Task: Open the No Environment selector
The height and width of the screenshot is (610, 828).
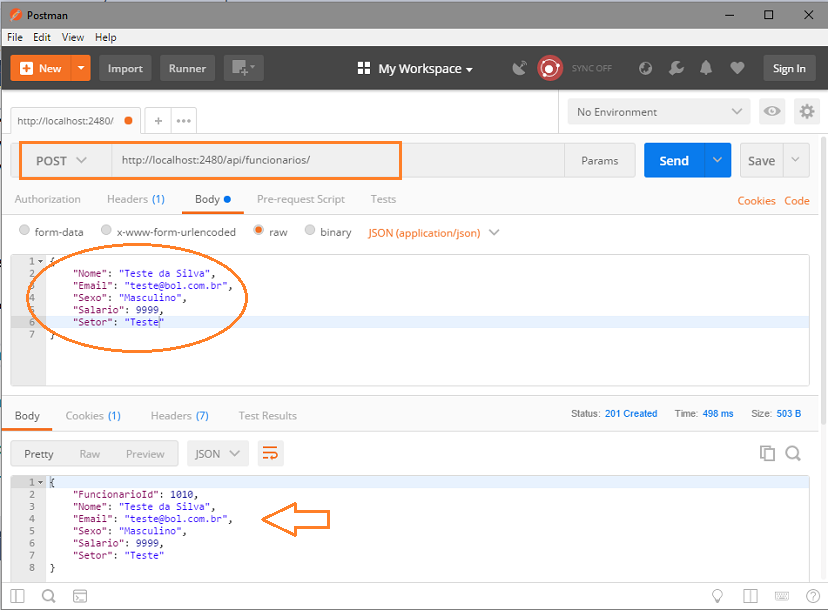Action: tap(658, 111)
